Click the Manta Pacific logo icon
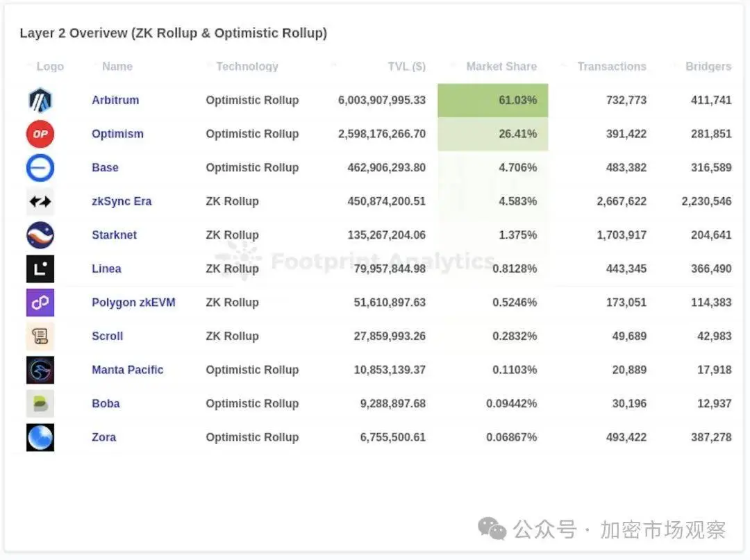Screen dimensions: 750x560 [x=40, y=370]
